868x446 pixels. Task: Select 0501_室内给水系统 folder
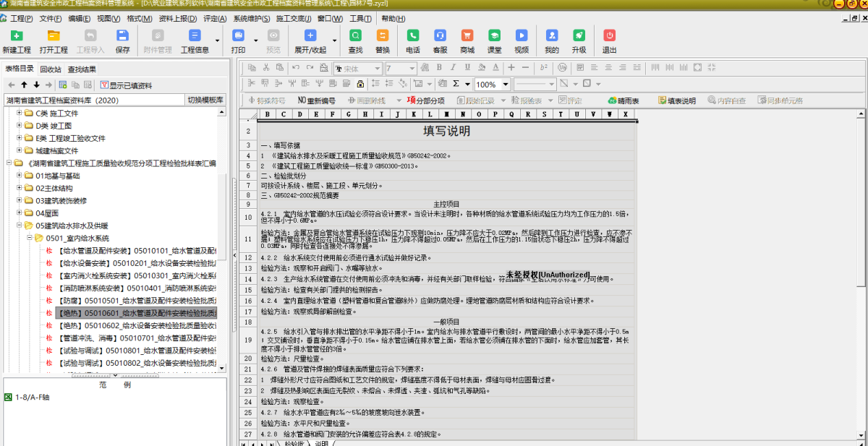tap(77, 238)
